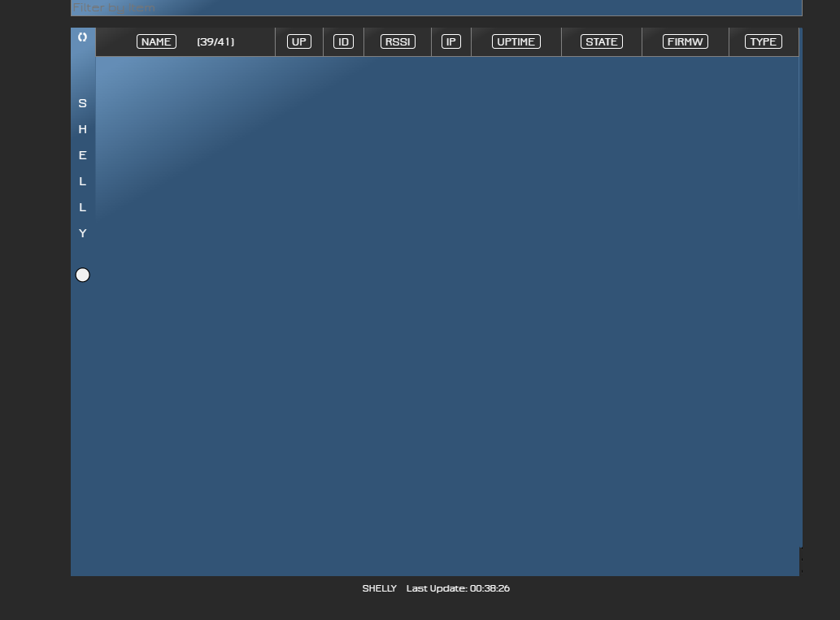Sort the table by NAME column
The height and width of the screenshot is (620, 840).
tap(156, 41)
